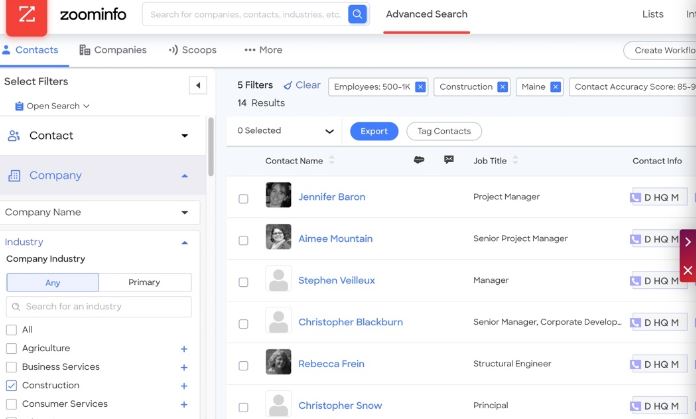696x419 pixels.
Task: Click the phone icon in Christopher Blackburn's row
Action: point(635,323)
